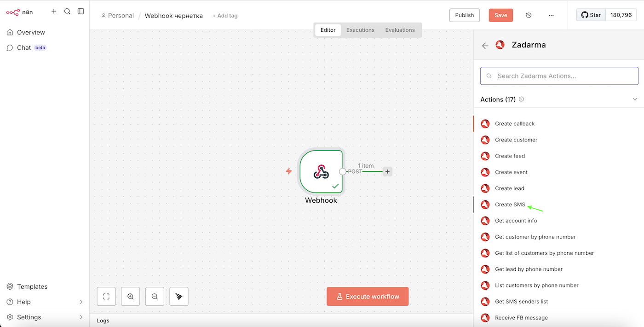Click the Publish button
This screenshot has height=327, width=644.
coord(465,15)
